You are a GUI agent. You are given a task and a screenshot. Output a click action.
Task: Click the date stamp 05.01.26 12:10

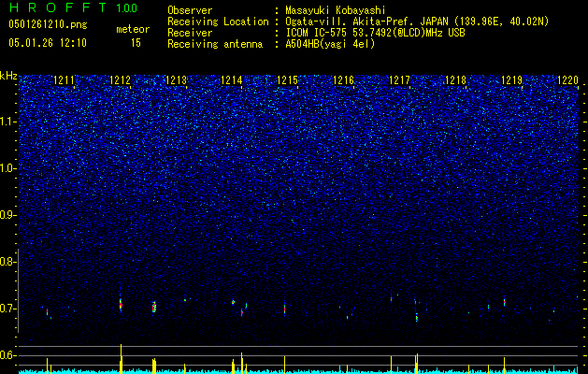coord(48,43)
